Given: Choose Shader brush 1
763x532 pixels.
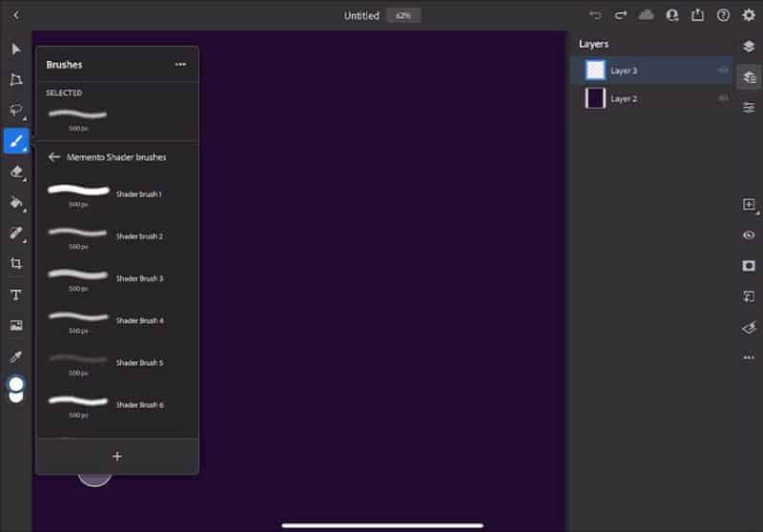Looking at the screenshot, I should pos(117,195).
